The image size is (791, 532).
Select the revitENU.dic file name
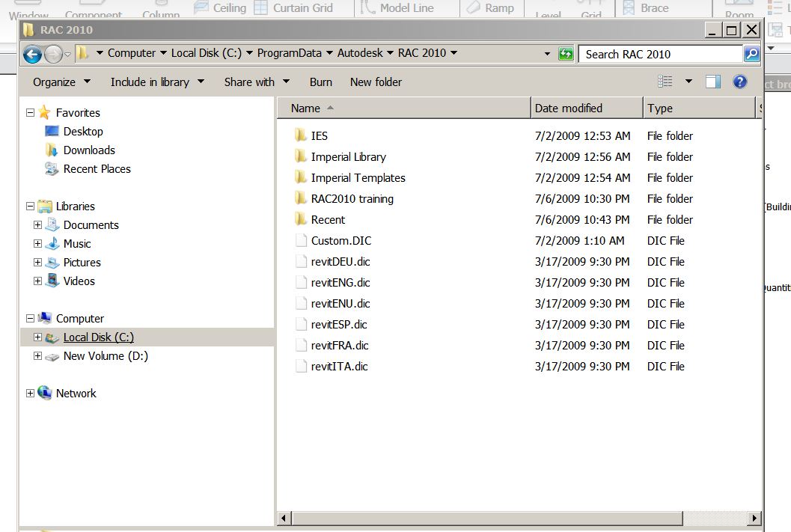tap(340, 304)
